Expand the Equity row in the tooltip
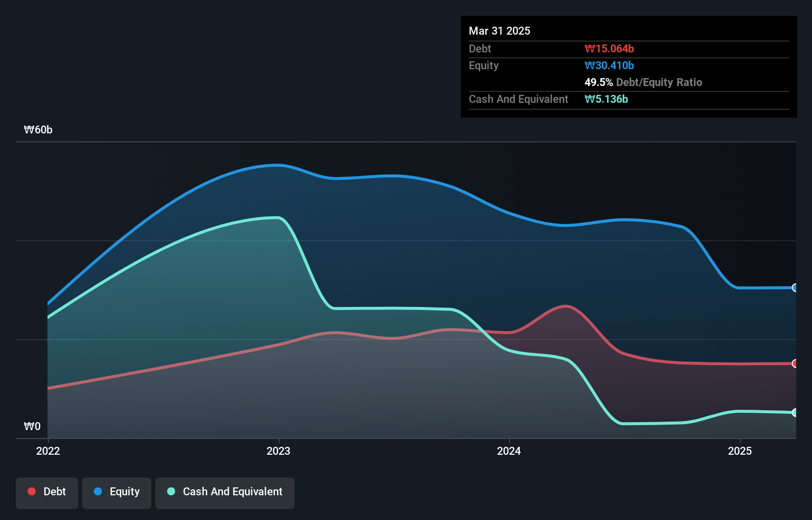The width and height of the screenshot is (812, 520). coord(483,65)
